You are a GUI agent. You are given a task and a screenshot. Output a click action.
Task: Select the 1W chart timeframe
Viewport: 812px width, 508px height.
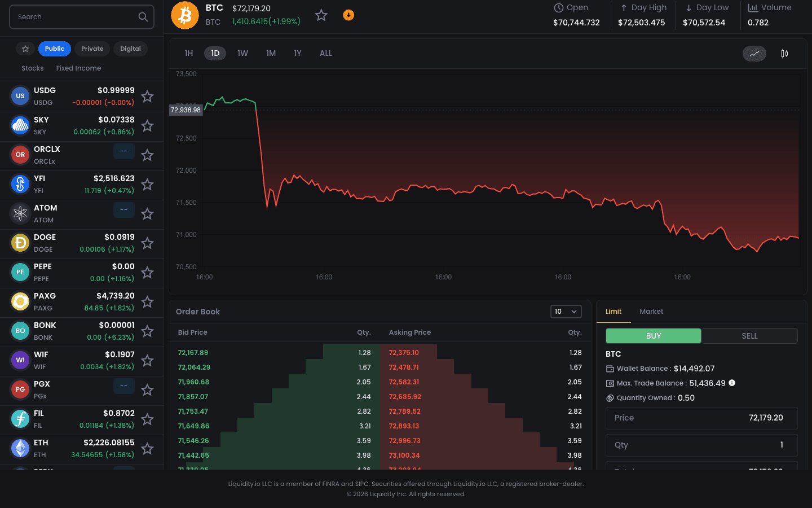tap(242, 53)
